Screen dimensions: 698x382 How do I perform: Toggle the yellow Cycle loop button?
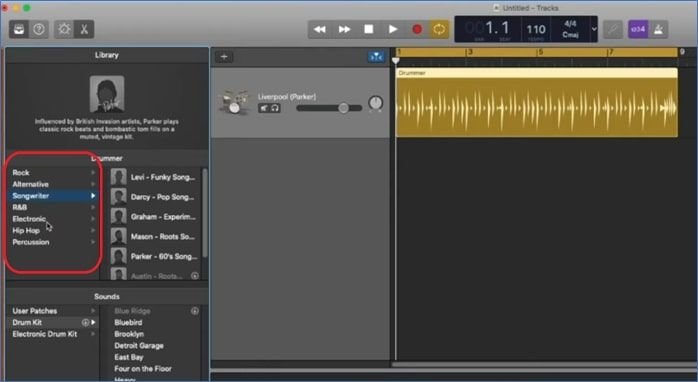[439, 29]
